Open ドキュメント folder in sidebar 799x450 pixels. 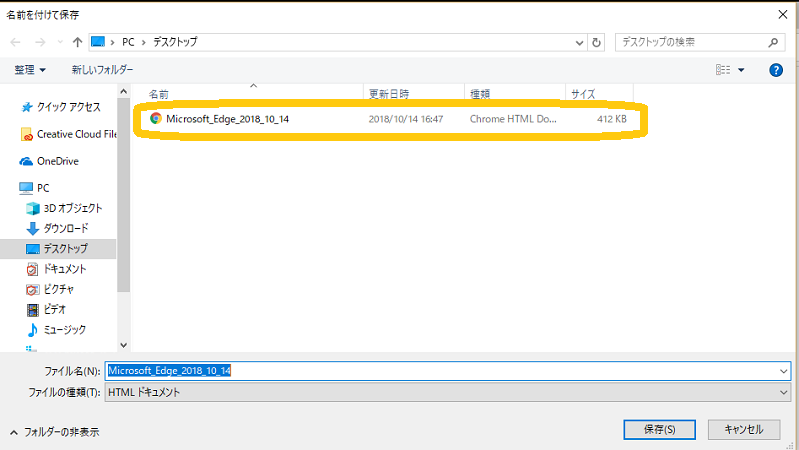pos(65,269)
